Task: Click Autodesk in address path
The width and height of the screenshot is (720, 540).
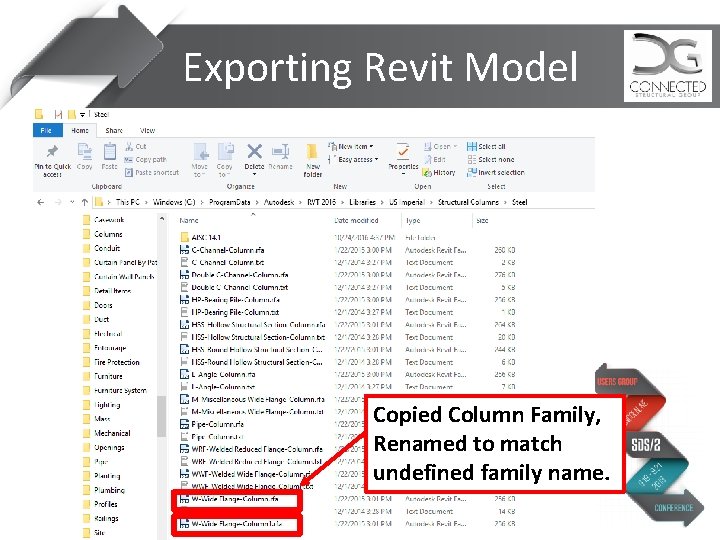Action: (x=279, y=202)
